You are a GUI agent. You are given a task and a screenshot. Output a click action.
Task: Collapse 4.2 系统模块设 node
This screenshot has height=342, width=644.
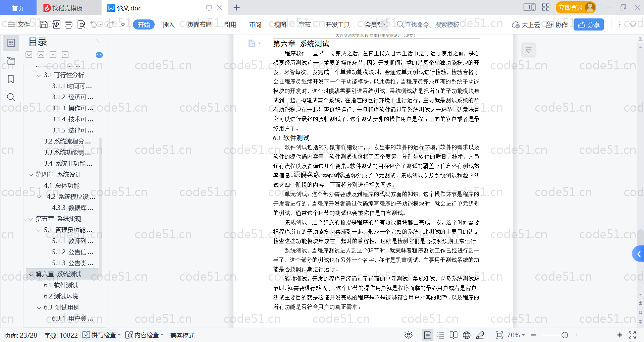pos(39,197)
